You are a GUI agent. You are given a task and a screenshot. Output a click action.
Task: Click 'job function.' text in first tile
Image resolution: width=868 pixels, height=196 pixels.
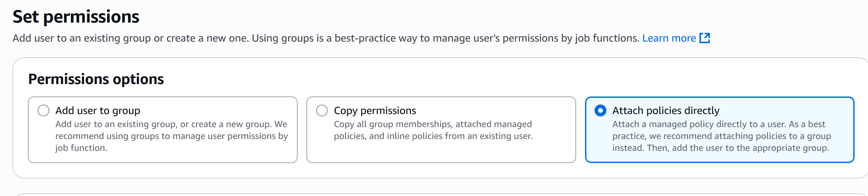point(81,148)
